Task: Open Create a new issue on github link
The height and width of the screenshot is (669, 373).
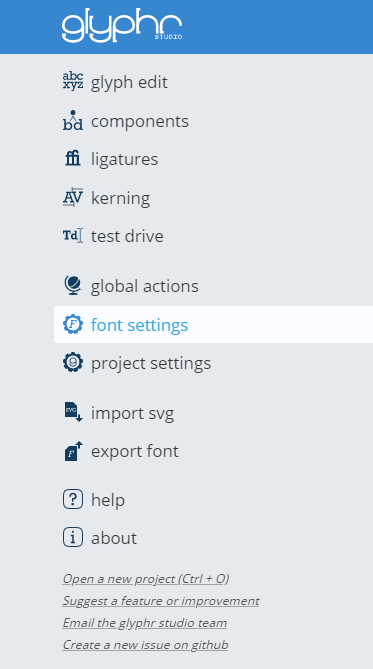Action: point(146,645)
